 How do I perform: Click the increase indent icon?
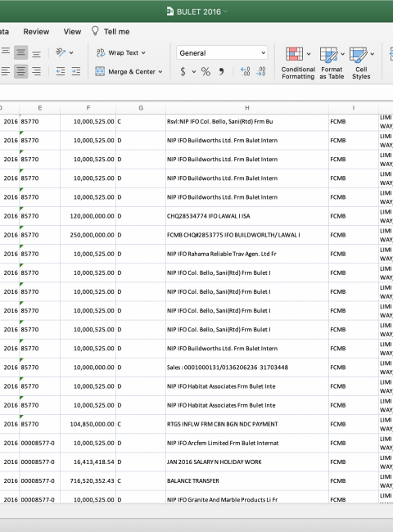coord(76,71)
